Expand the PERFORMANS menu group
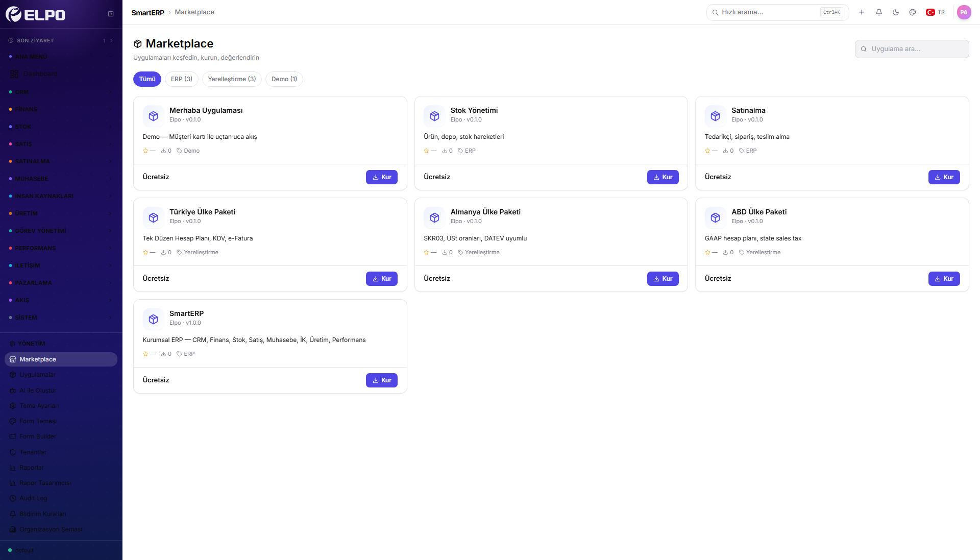The width and height of the screenshot is (980, 560). 61,248
